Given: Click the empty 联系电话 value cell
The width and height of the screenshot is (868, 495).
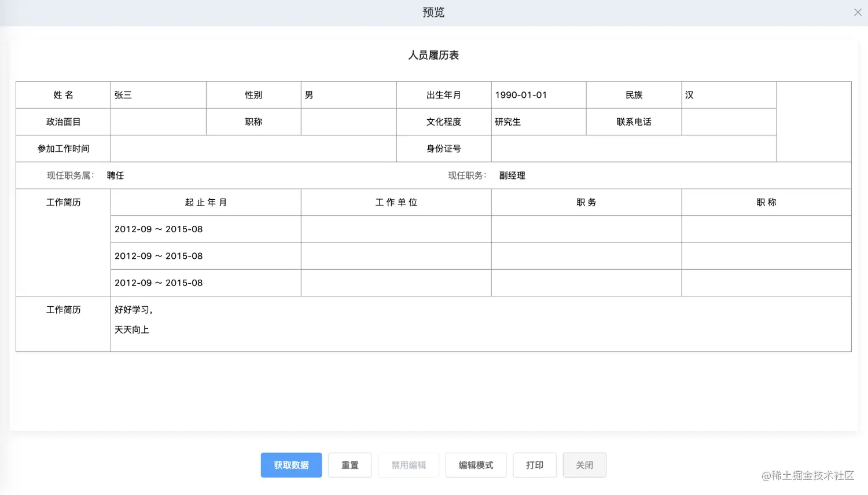Looking at the screenshot, I should 729,122.
